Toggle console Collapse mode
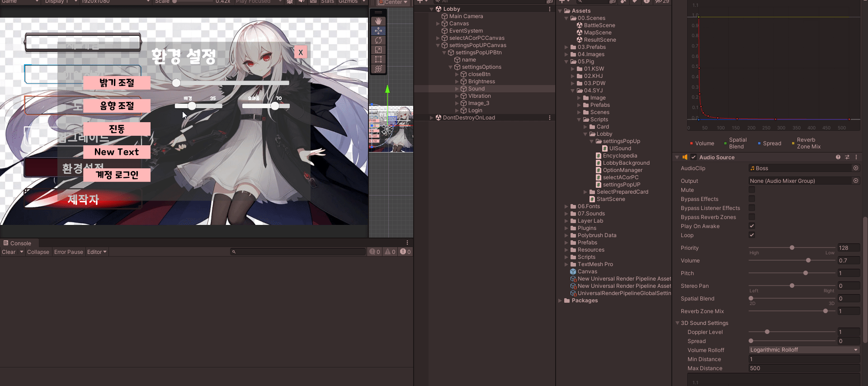The image size is (868, 386). pos(38,252)
